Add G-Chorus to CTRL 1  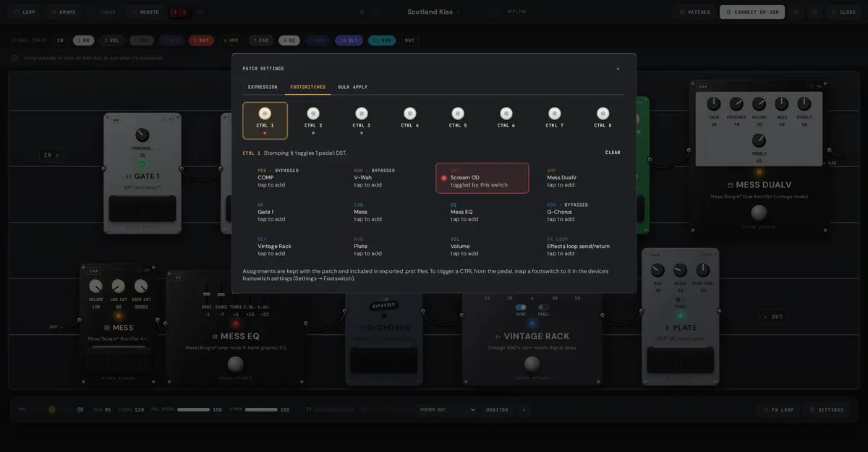(x=578, y=212)
